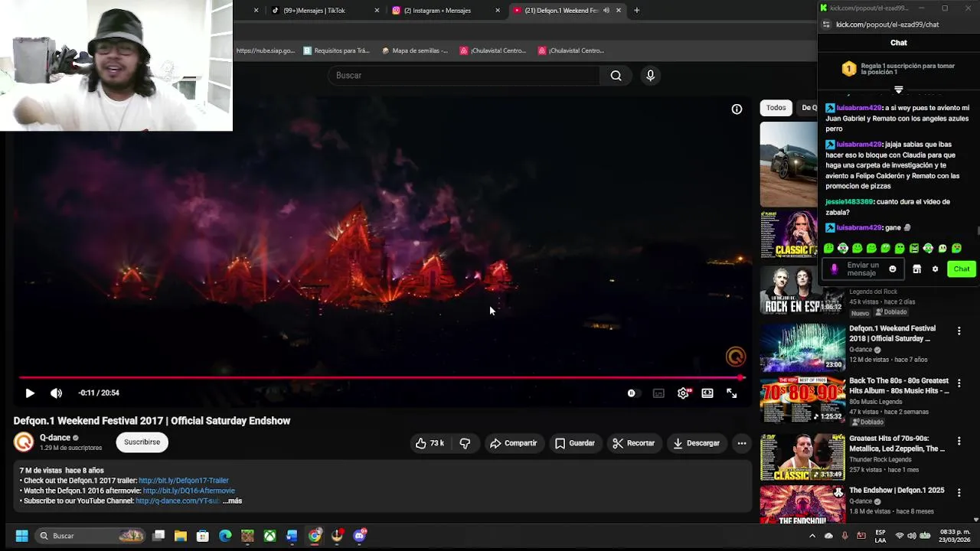Open the Kick chat shop icon

(x=916, y=269)
